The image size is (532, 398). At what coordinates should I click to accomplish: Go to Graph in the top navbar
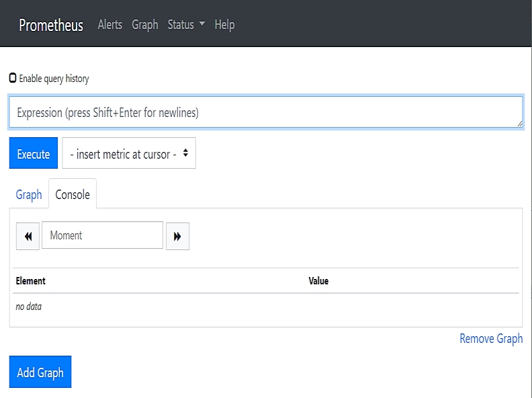145,25
